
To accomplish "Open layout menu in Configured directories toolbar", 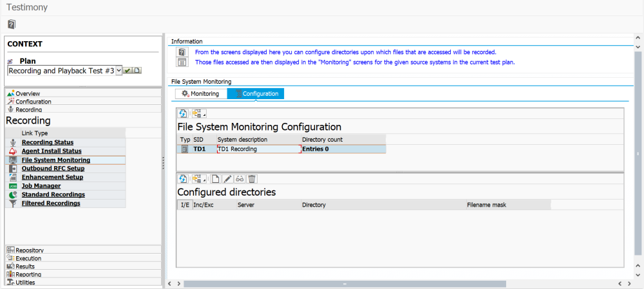I will coord(199,179).
